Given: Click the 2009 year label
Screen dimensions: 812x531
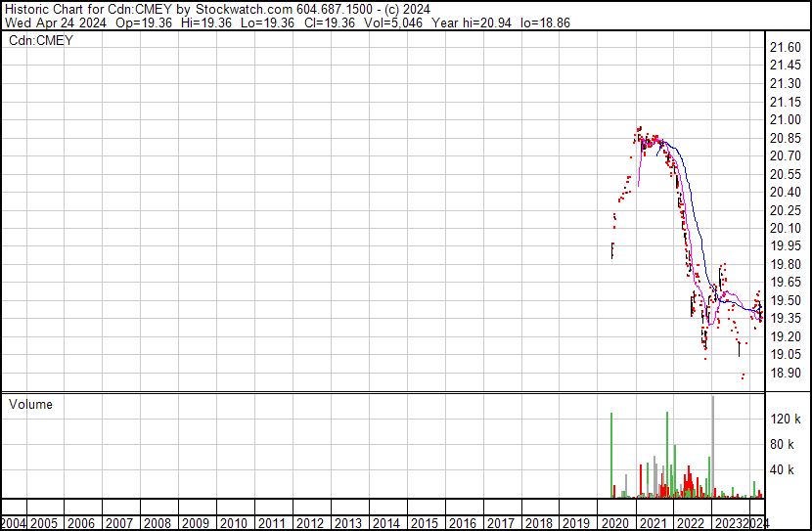Looking at the screenshot, I should [x=196, y=523].
